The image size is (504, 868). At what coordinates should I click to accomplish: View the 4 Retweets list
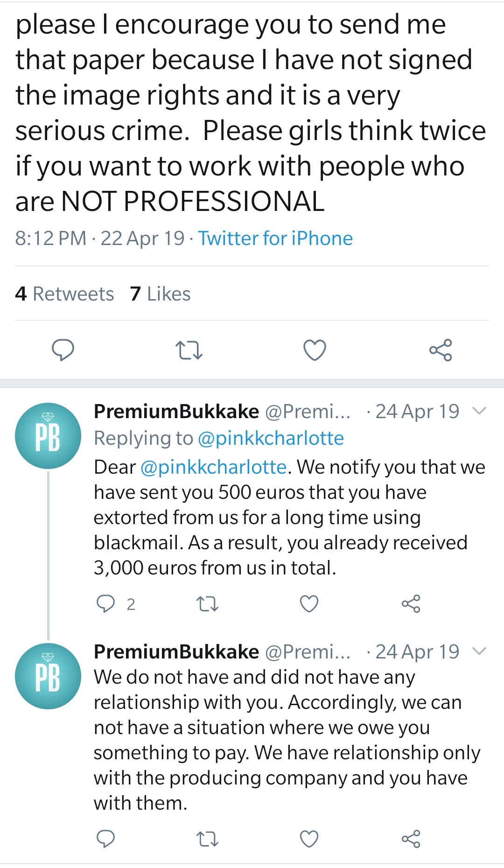64,294
